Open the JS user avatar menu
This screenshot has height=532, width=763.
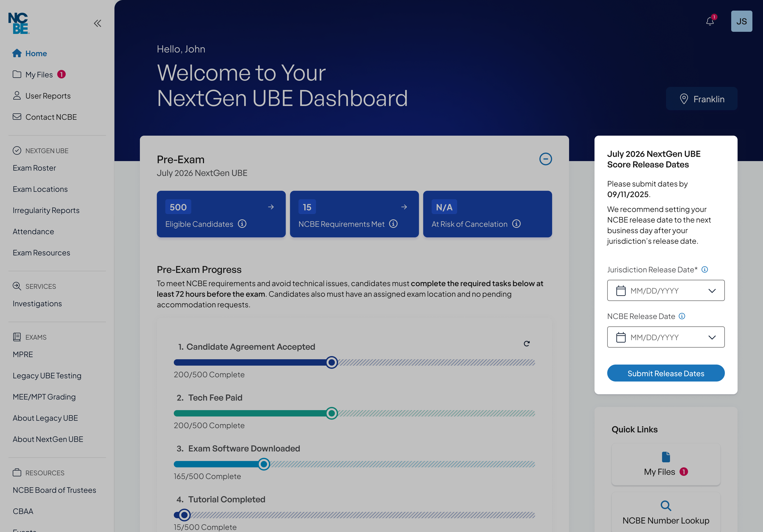coord(741,21)
